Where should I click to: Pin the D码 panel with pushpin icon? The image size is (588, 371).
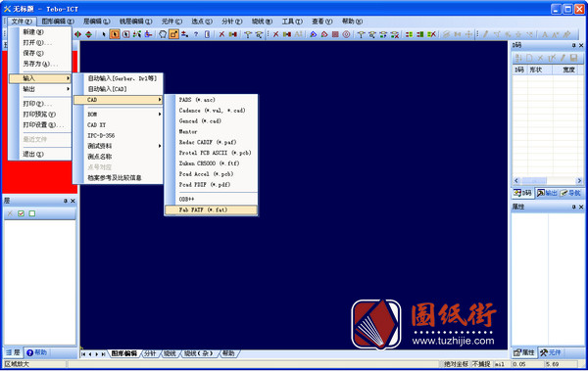(x=573, y=45)
